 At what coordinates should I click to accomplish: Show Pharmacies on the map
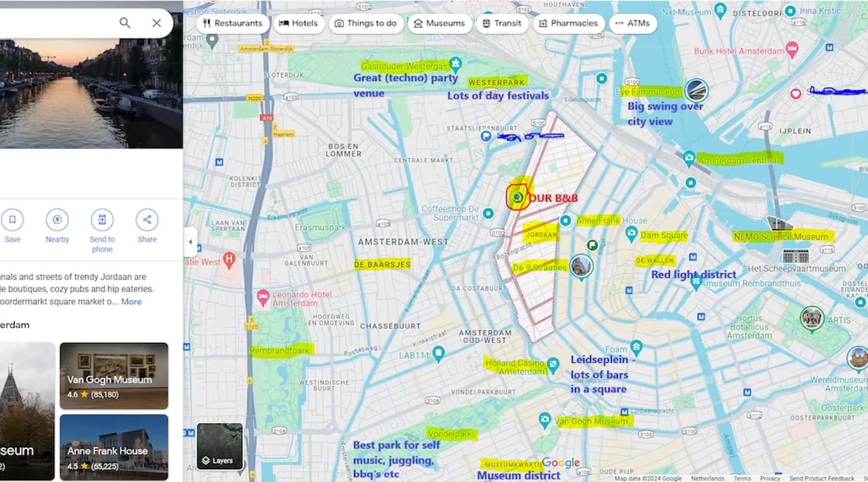click(x=568, y=23)
